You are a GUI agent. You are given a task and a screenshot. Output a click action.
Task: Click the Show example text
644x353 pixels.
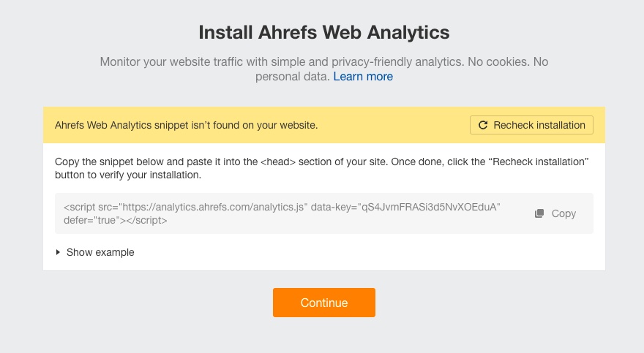100,252
